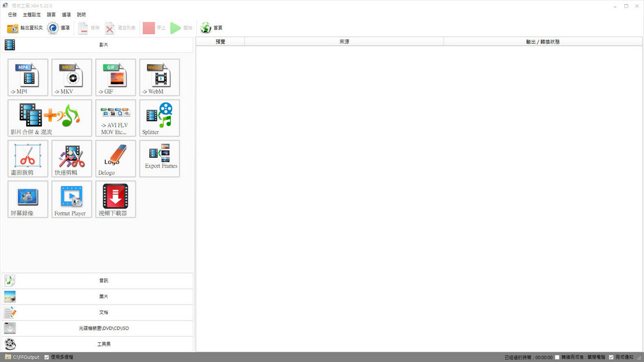This screenshot has height=362, width=644.
Task: Open the 快速剪輯 fast clip tool
Action: [72, 158]
